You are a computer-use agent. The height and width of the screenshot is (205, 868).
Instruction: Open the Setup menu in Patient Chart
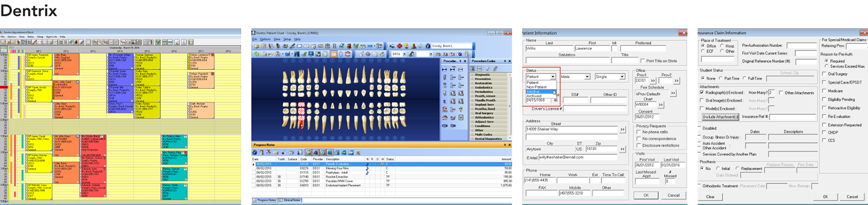click(x=287, y=39)
